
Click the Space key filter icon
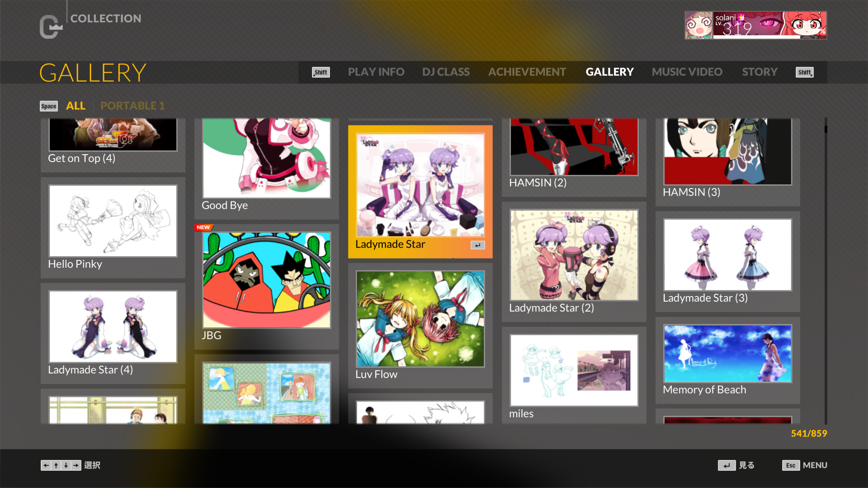click(x=48, y=106)
